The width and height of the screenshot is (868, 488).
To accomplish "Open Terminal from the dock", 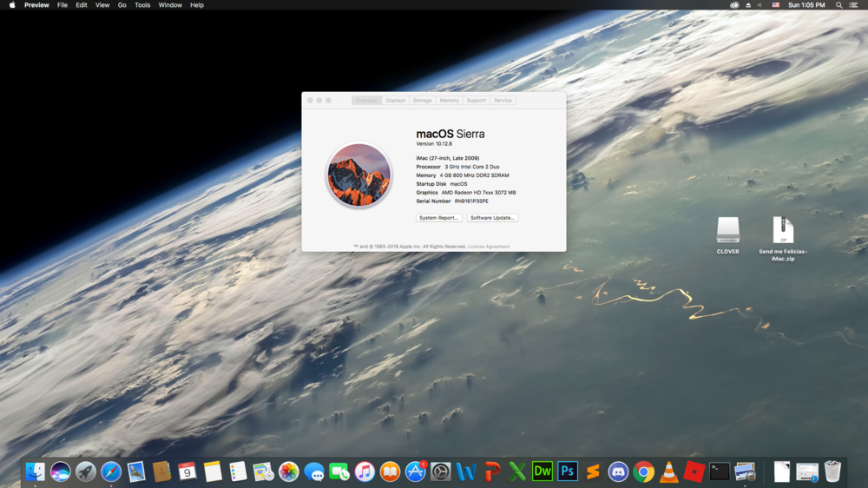I will (x=720, y=472).
